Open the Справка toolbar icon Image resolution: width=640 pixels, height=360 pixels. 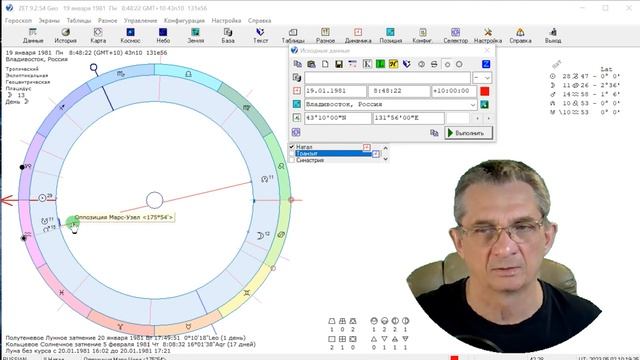pos(520,36)
